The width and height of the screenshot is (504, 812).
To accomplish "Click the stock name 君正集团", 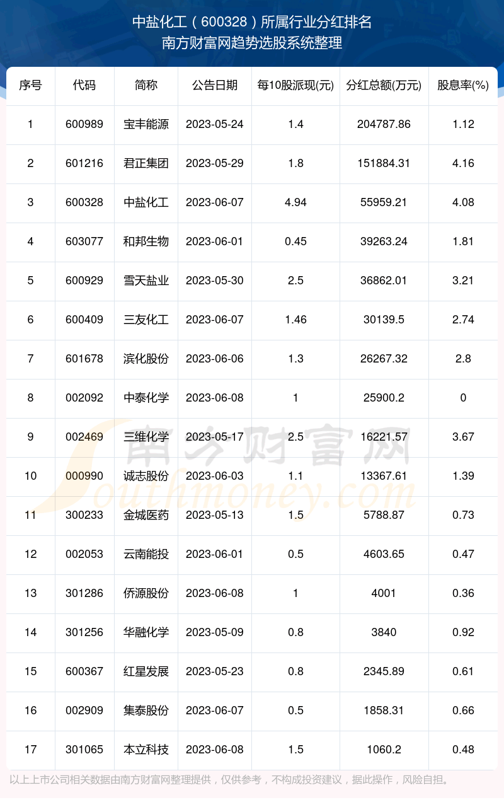I will point(146,163).
